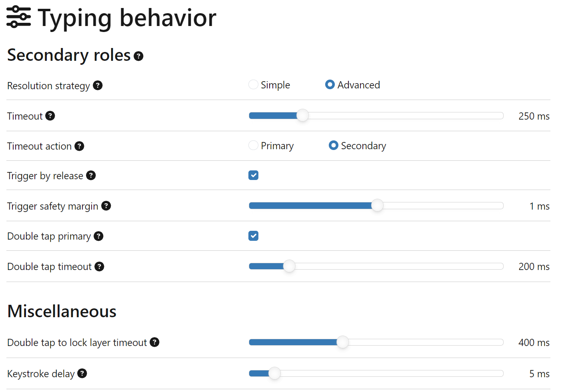Disable the Double tap primary checkbox
The image size is (580, 392).
253,236
